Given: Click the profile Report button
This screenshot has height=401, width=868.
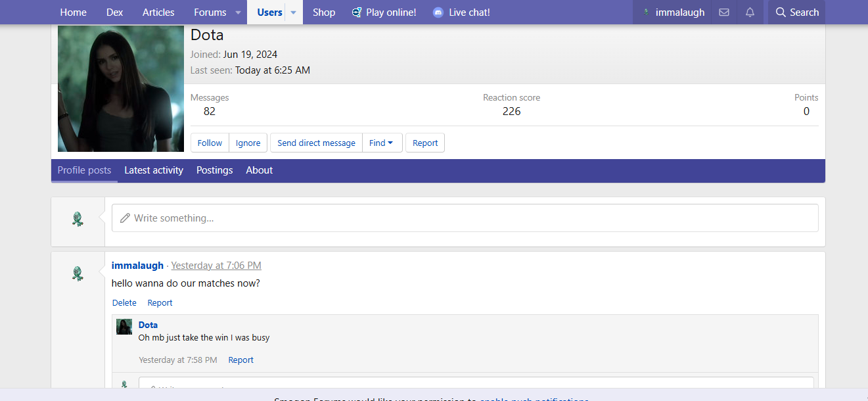Looking at the screenshot, I should tap(425, 143).
